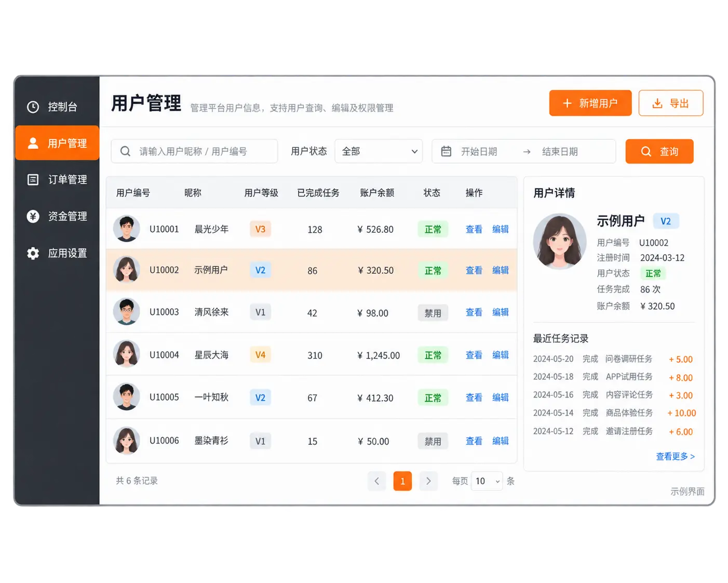Click the 导出 button

pyautogui.click(x=671, y=103)
